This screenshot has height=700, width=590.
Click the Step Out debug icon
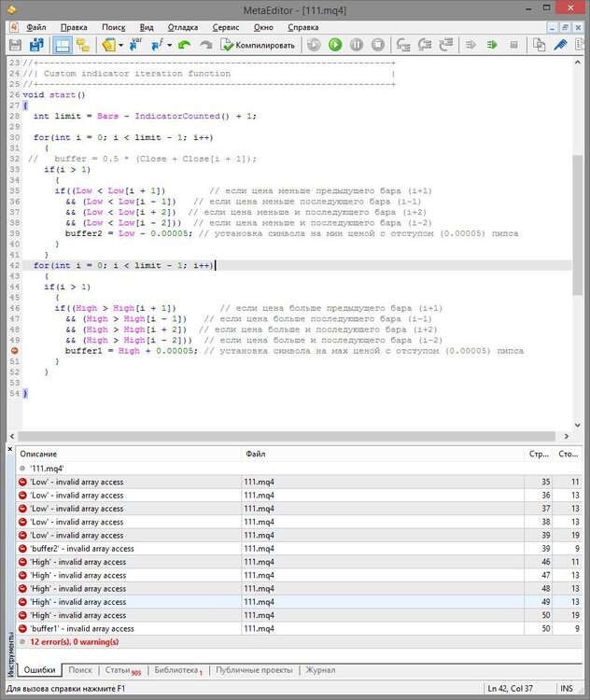pyautogui.click(x=446, y=45)
